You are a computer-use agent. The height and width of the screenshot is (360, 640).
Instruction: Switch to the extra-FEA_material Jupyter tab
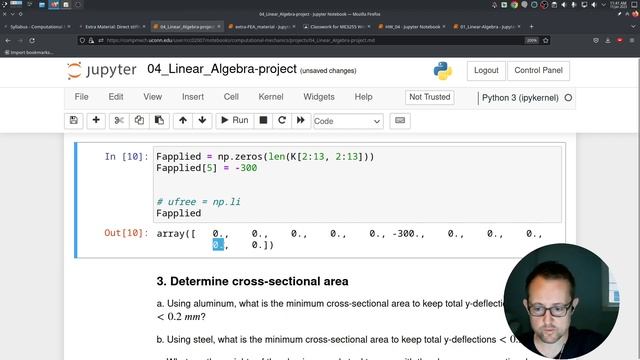(262, 27)
